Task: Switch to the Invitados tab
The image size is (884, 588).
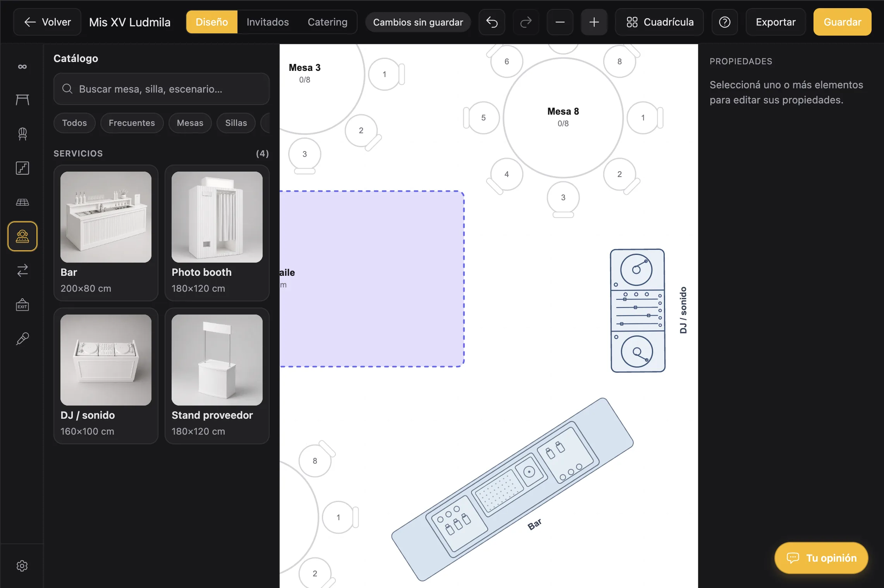Action: [x=268, y=22]
